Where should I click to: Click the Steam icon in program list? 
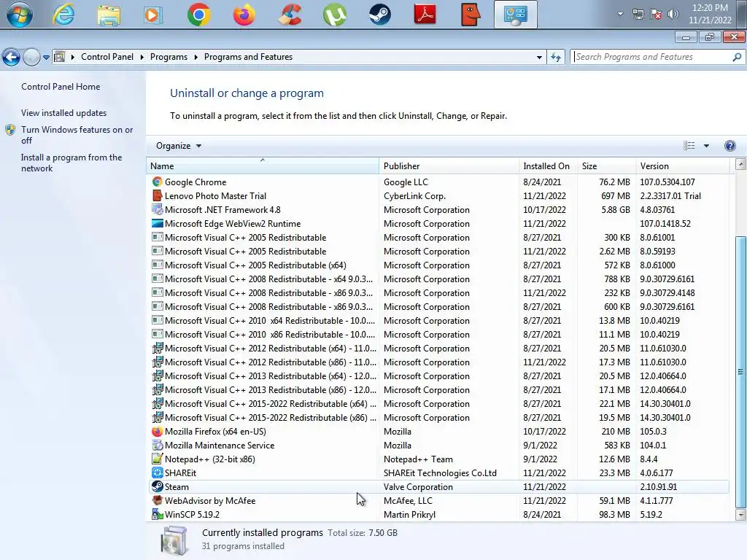click(158, 486)
